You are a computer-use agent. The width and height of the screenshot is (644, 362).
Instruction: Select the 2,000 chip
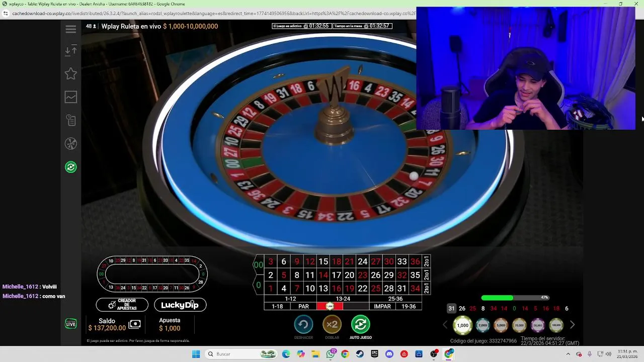[x=482, y=325]
